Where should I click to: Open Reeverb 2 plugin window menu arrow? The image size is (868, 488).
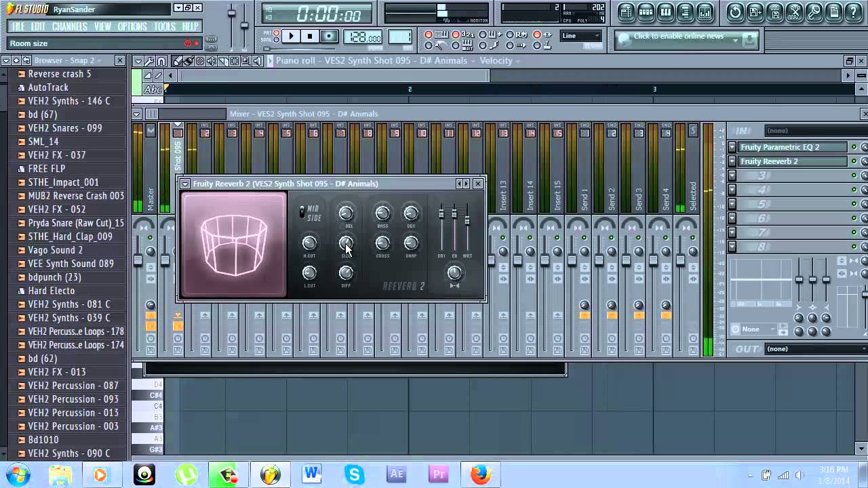(184, 184)
